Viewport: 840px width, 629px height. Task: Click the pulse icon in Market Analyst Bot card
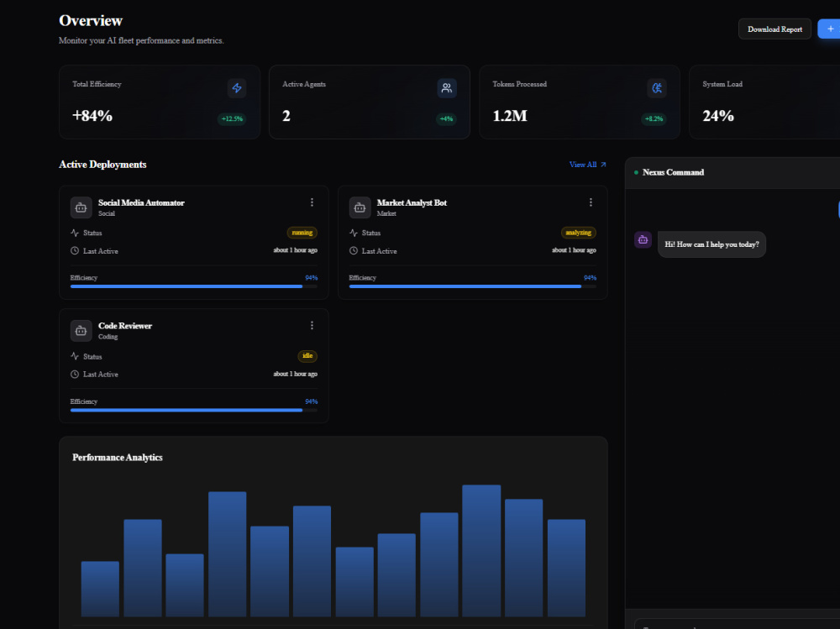[x=354, y=233]
